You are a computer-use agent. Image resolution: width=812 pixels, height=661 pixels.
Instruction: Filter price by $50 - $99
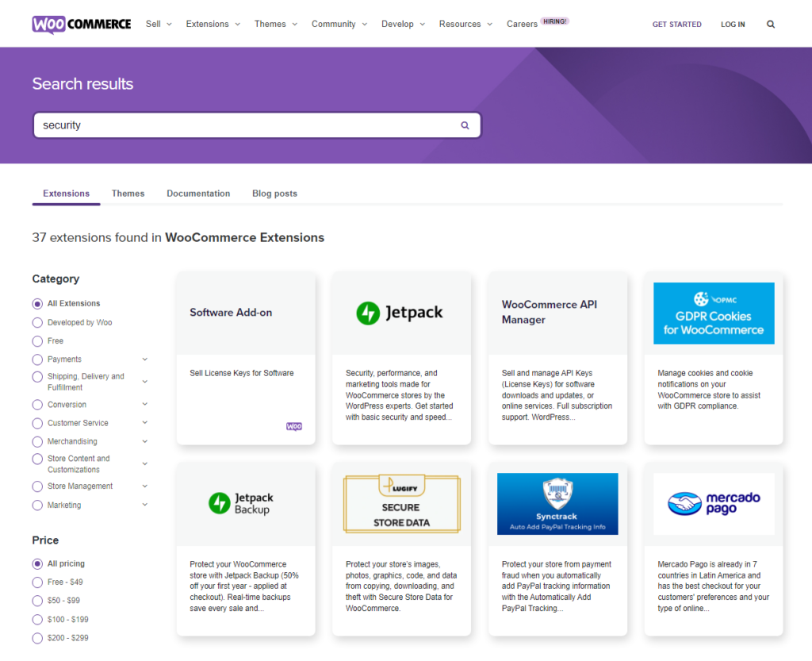pyautogui.click(x=37, y=601)
